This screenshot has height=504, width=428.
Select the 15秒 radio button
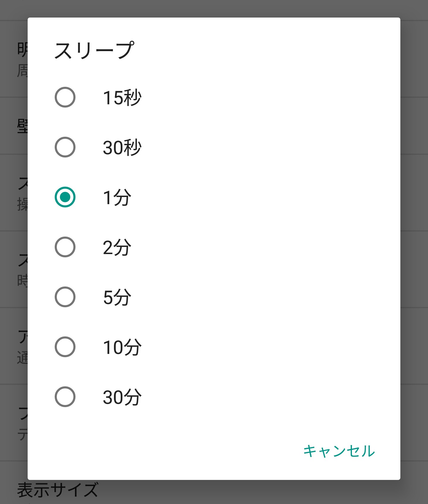click(65, 97)
